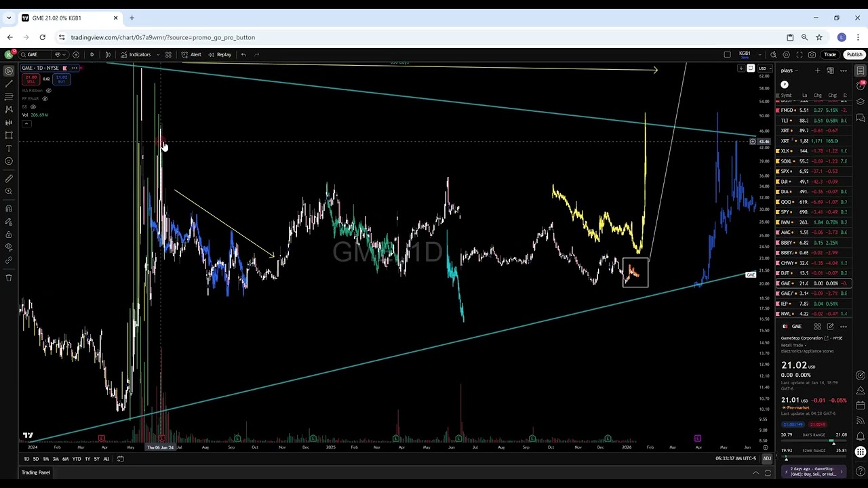The width and height of the screenshot is (868, 488).
Task: Open the Indicators menu
Action: point(136,54)
